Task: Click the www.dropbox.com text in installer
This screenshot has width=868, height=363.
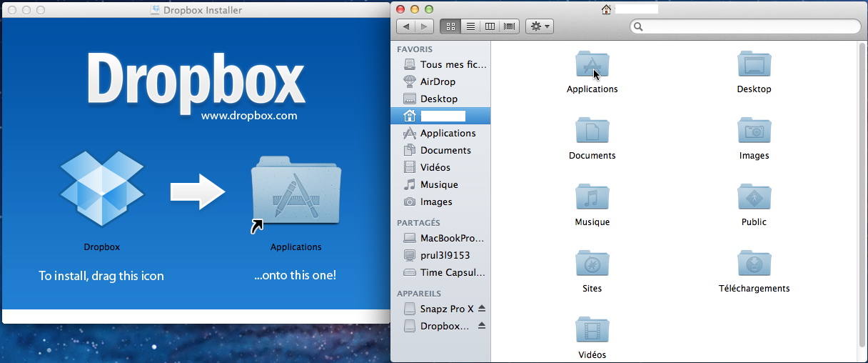Action: point(248,115)
